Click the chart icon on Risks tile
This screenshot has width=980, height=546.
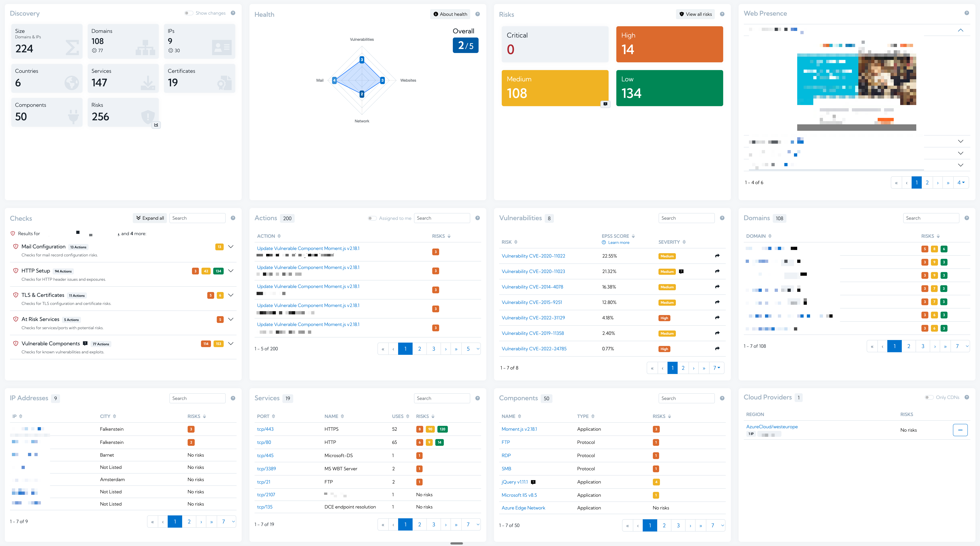(156, 125)
